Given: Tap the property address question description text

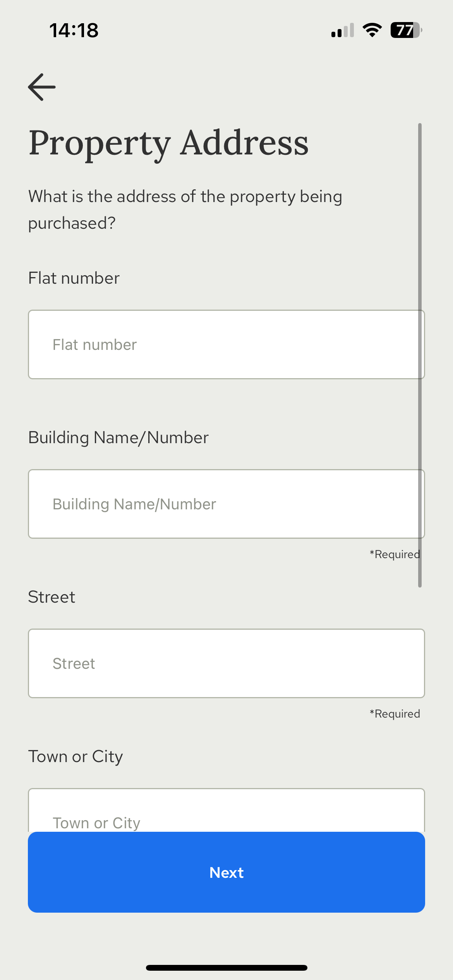Looking at the screenshot, I should click(x=185, y=210).
